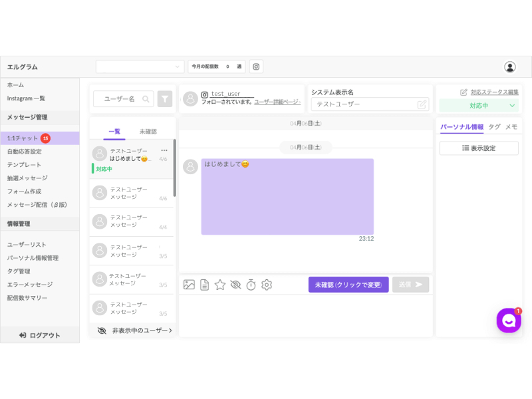Attach an image using the picture icon
The height and width of the screenshot is (399, 532).
click(x=189, y=285)
